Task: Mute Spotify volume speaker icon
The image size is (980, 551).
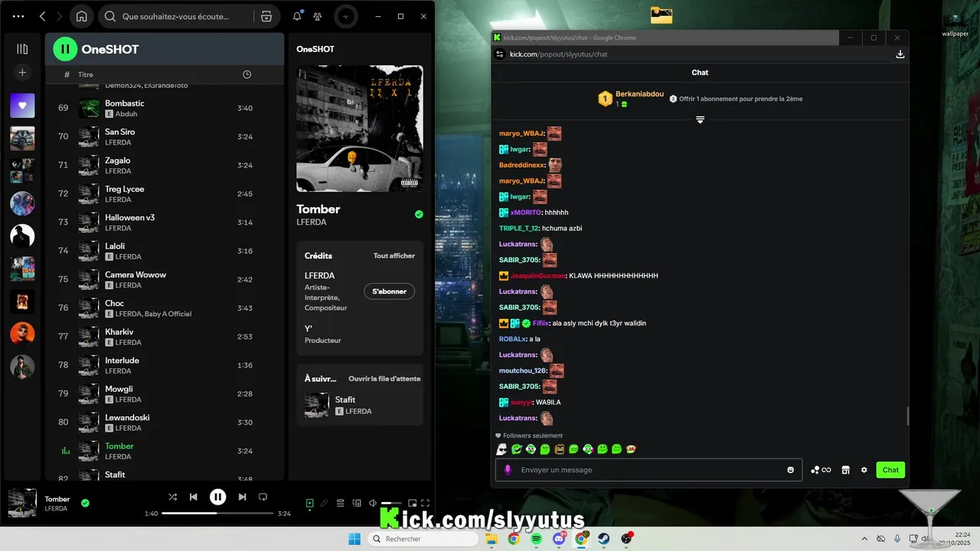Action: pos(372,503)
